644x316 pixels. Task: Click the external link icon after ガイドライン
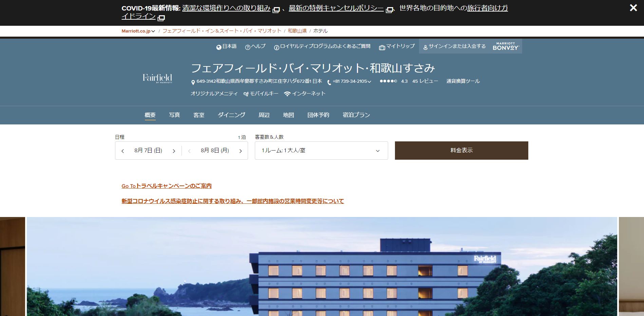pyautogui.click(x=162, y=18)
